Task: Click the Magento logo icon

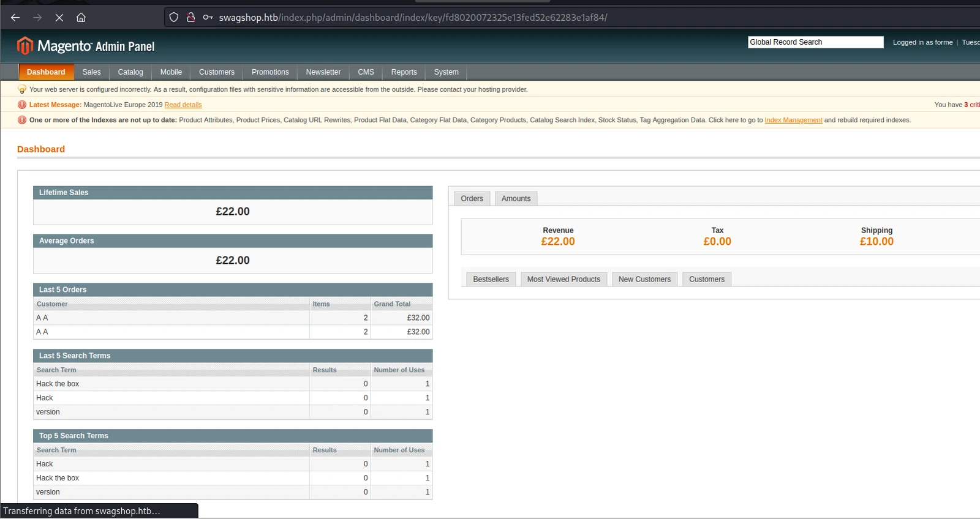Action: (x=25, y=46)
